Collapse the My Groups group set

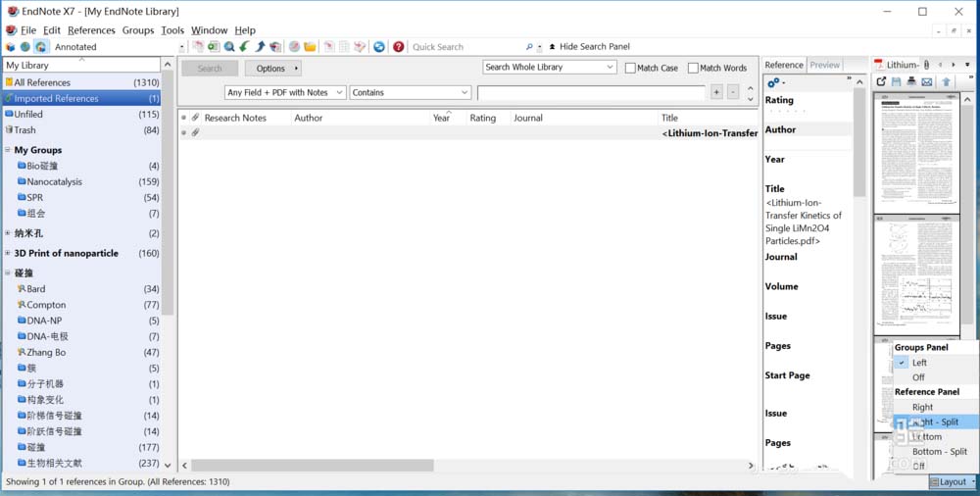click(x=8, y=150)
